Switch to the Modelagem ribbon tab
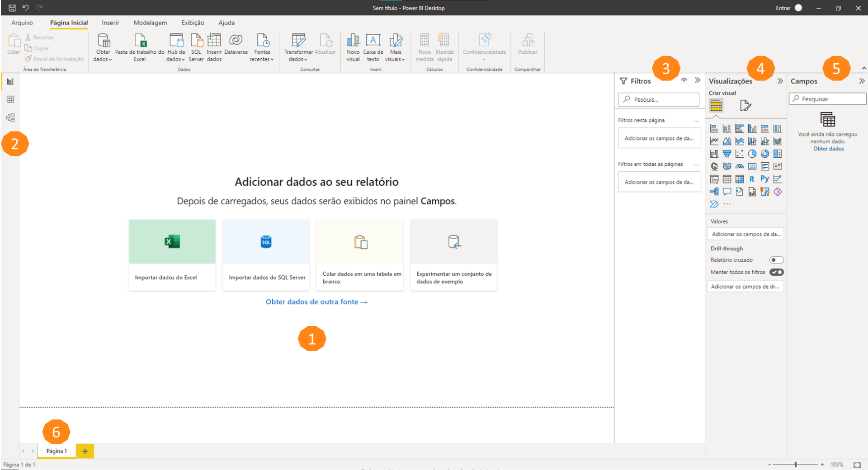This screenshot has height=470, width=868. (150, 23)
